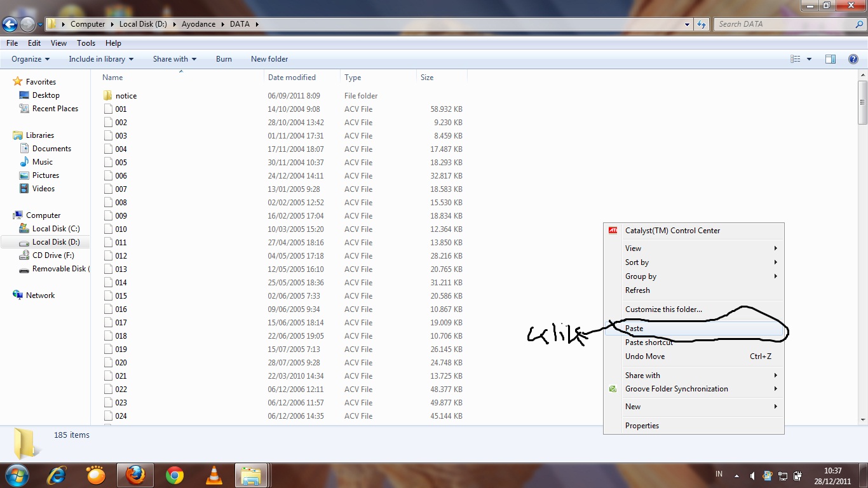Screen dimensions: 868x488
Task: Click the search magnifier icon
Action: pyautogui.click(x=859, y=24)
